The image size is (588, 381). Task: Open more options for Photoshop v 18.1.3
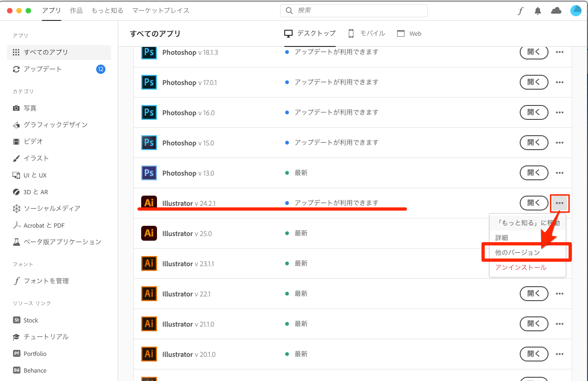point(560,52)
